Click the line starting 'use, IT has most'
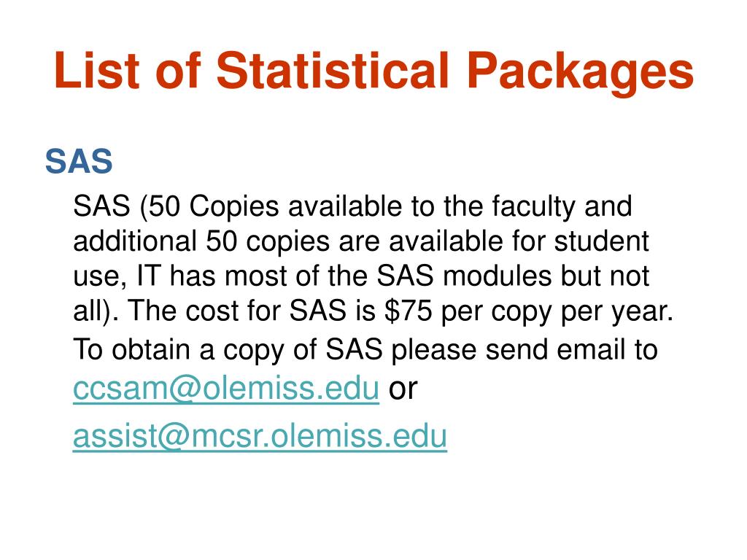 360,276
